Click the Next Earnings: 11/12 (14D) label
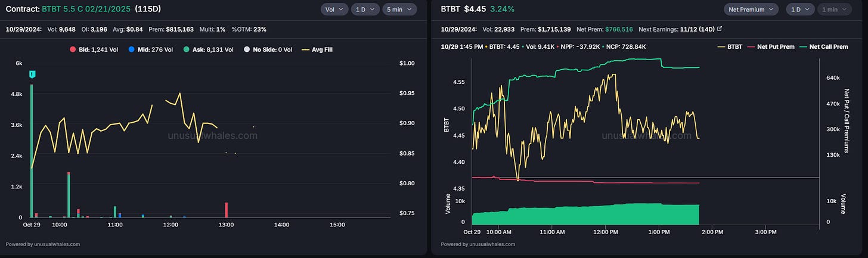This screenshot has height=258, width=868. pyautogui.click(x=676, y=29)
